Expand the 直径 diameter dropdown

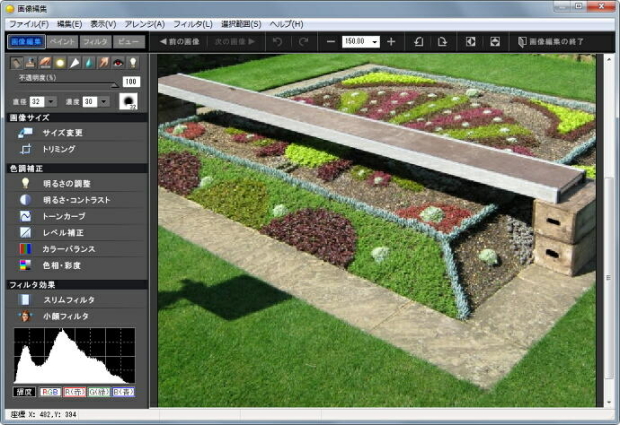[51, 101]
